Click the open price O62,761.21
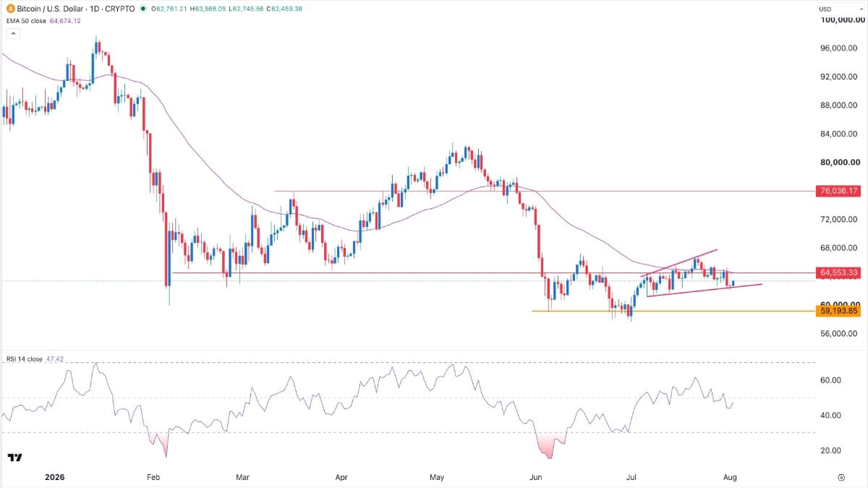This screenshot has width=868, height=488. pyautogui.click(x=170, y=9)
